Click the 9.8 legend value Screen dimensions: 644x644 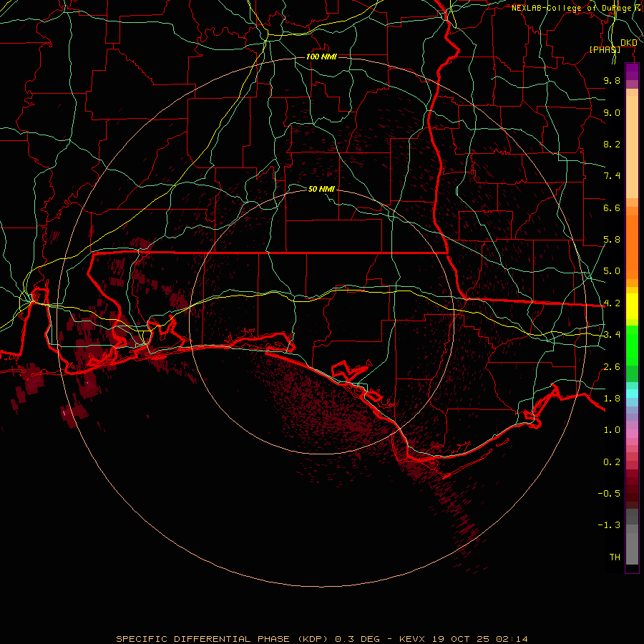point(612,80)
